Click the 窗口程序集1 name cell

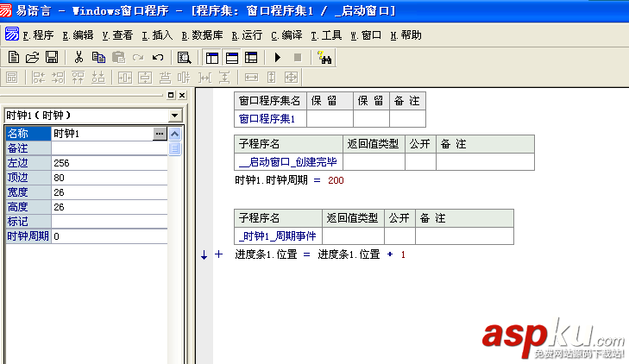pyautogui.click(x=270, y=119)
